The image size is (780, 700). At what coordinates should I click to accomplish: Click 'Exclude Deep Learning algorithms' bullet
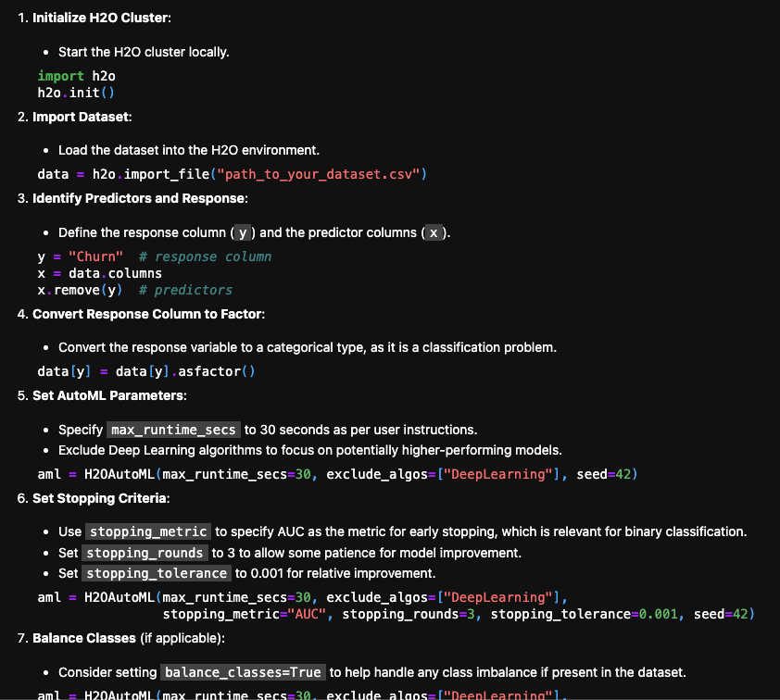click(310, 450)
